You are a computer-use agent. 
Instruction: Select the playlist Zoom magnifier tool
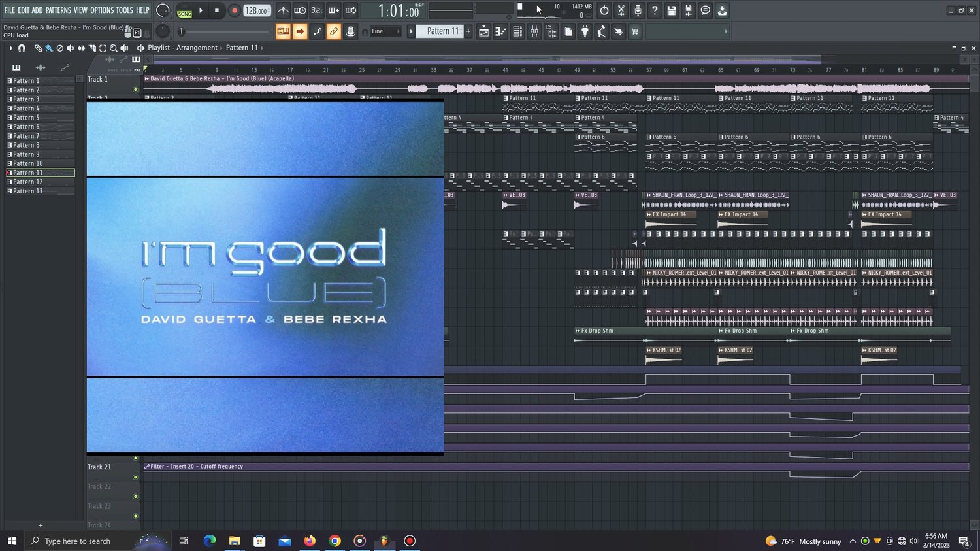(114, 48)
